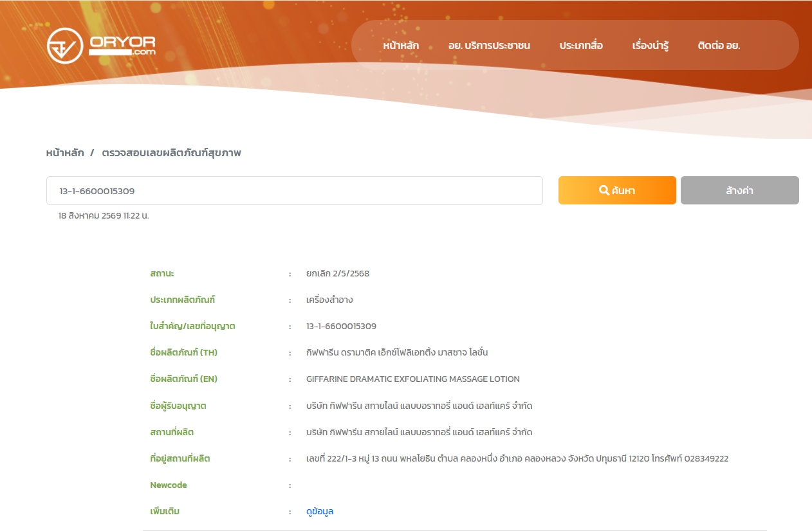Open the เรื่องน่ารู้ menu
Screen dimensions: 812x531
(651, 46)
